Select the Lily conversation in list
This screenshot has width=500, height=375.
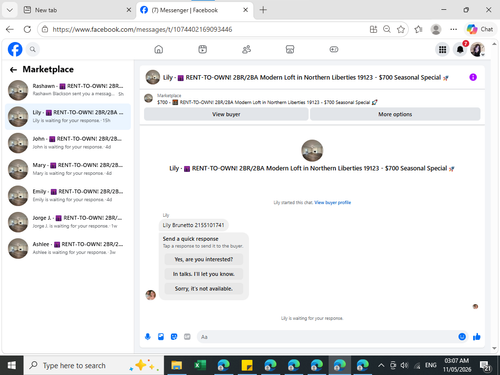pos(68,116)
